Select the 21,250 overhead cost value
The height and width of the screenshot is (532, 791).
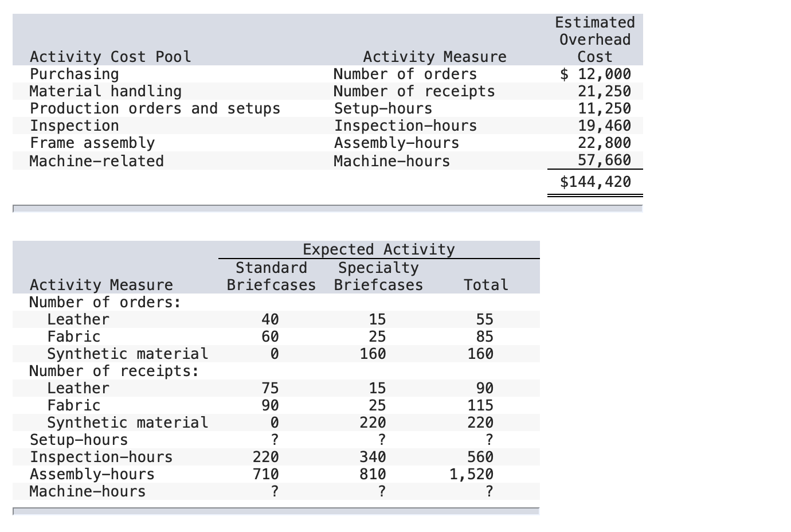tap(605, 91)
